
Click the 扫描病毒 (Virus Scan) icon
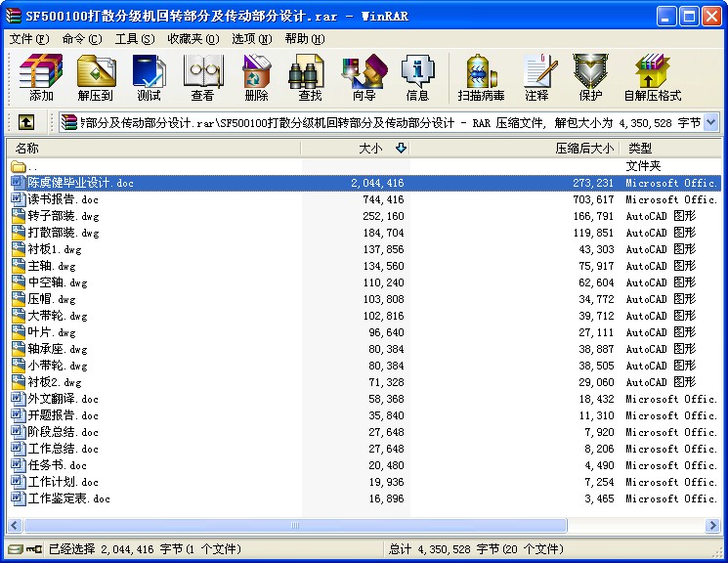coord(481,72)
